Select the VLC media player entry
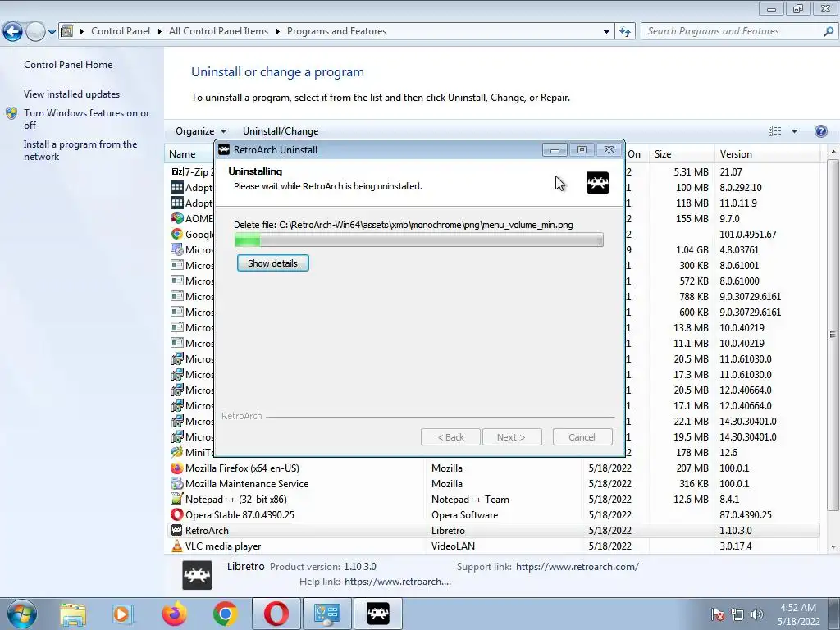 [492, 546]
